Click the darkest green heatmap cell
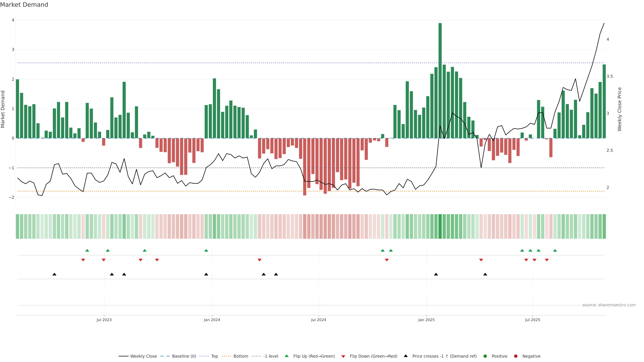This screenshot has height=362, width=644. 440,226
